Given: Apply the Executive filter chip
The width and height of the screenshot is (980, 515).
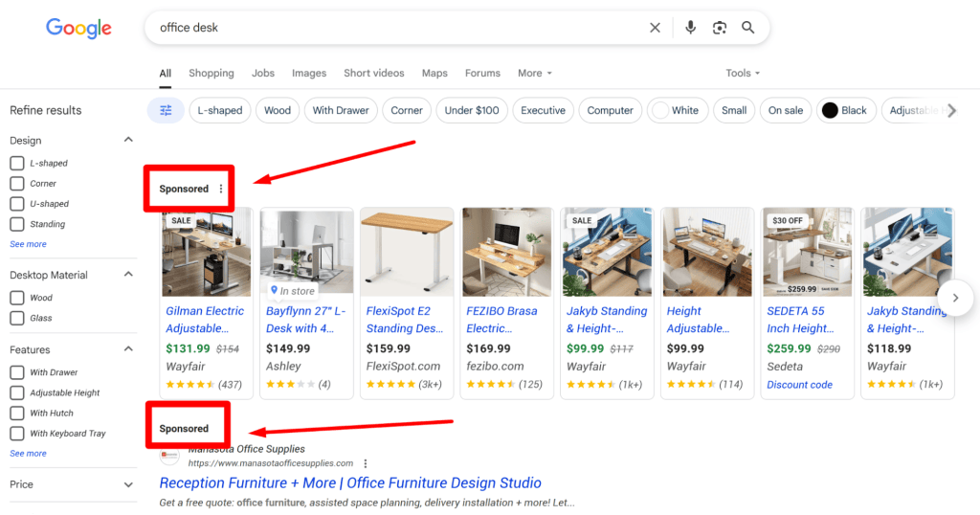Looking at the screenshot, I should 544,111.
